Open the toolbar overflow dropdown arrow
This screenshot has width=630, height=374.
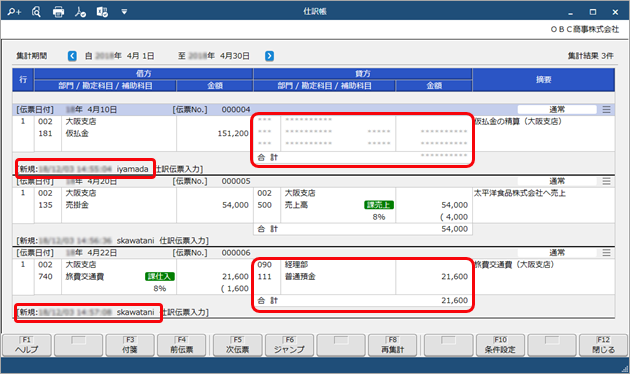[124, 12]
